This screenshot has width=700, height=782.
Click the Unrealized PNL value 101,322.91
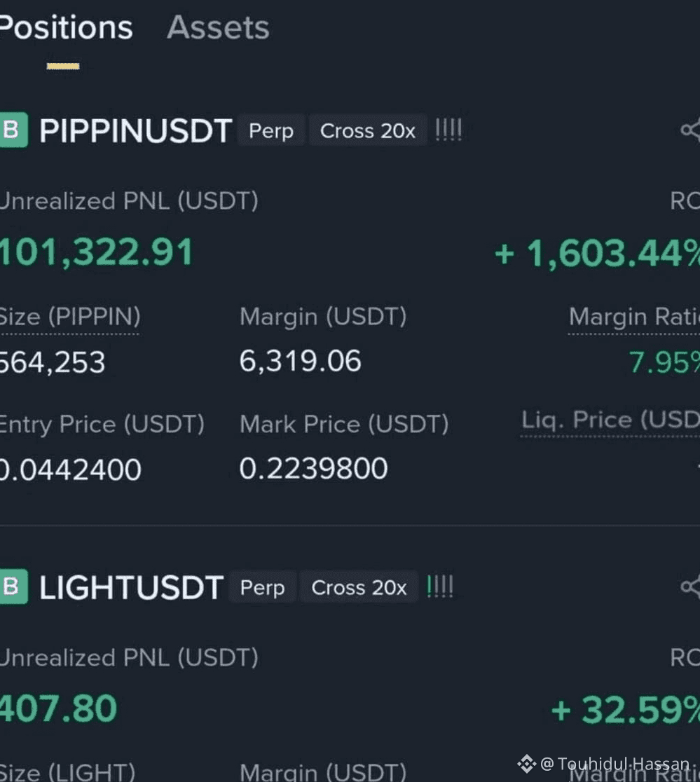point(96,252)
